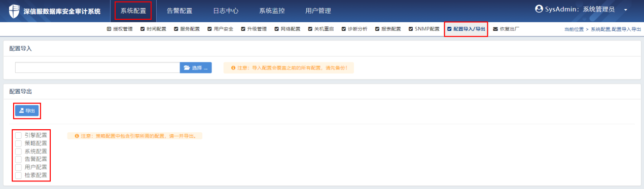Click the warning icon in import notice

click(233, 67)
